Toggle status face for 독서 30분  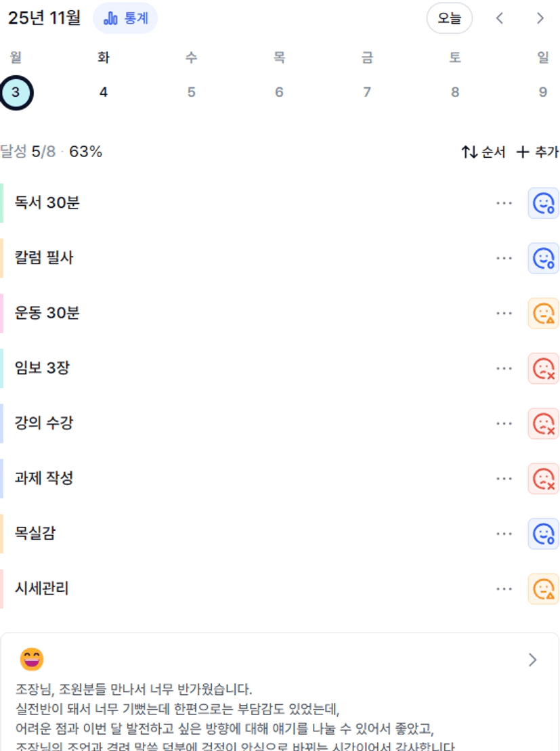click(x=543, y=203)
